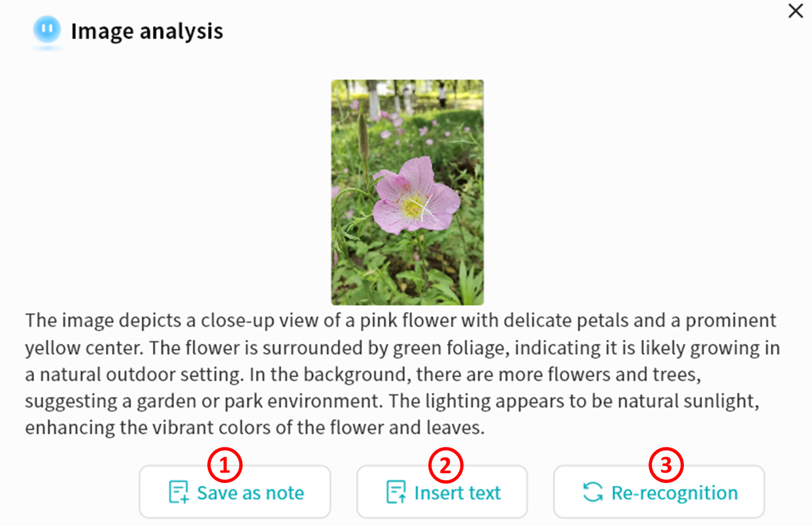Open the pink flower photo thumbnail

tap(407, 192)
